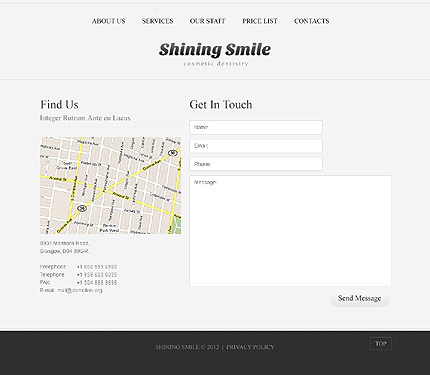
Task: Select Contacts in the top navigation
Action: (x=312, y=21)
